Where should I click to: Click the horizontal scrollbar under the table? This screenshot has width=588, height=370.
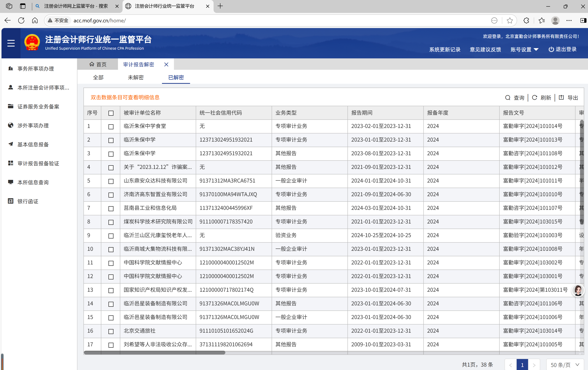pyautogui.click(x=154, y=352)
